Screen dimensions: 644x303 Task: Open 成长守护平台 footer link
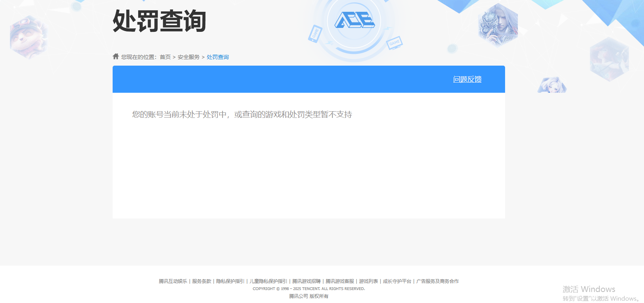click(x=397, y=281)
